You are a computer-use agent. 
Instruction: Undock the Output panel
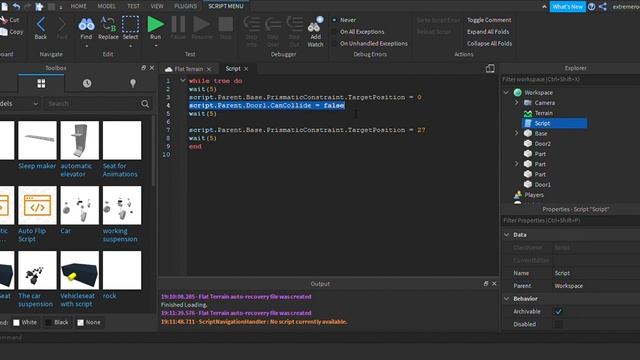coord(486,283)
